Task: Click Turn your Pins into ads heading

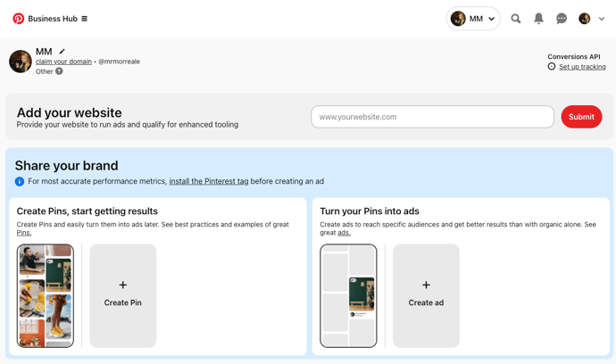Action: pos(370,211)
